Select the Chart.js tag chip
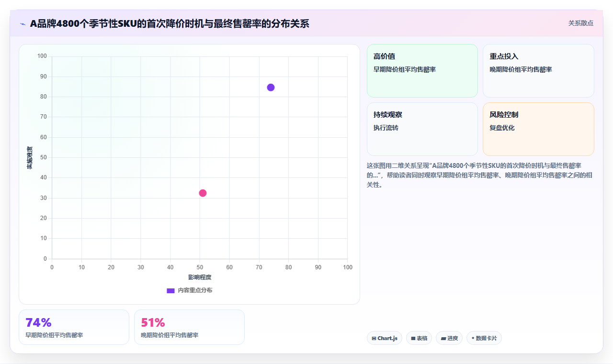The image size is (613, 364). tap(385, 338)
